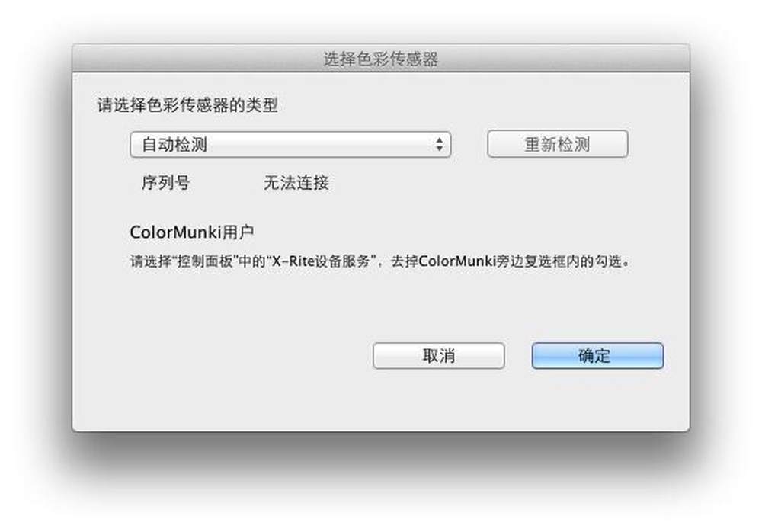Click the 请选择色彩传感器的类型 label
The width and height of the screenshot is (762, 532).
coord(187,104)
